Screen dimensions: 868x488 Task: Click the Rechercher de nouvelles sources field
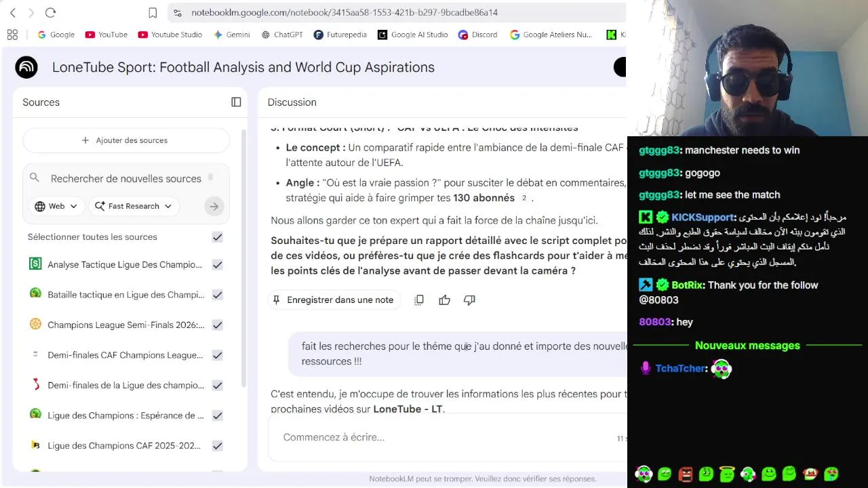[126, 178]
